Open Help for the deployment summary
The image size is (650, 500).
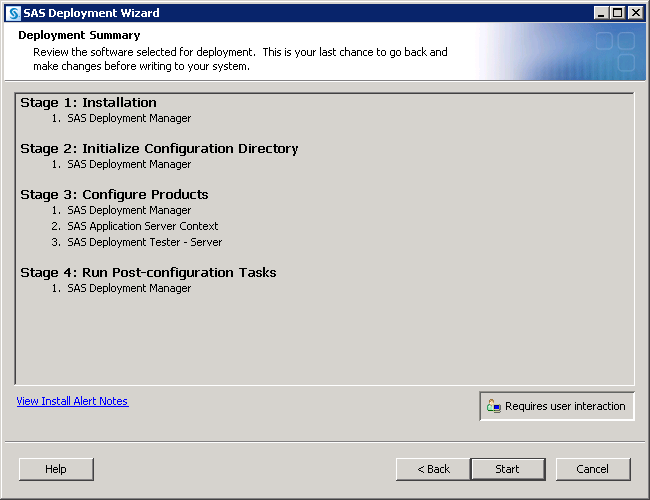(x=56, y=469)
